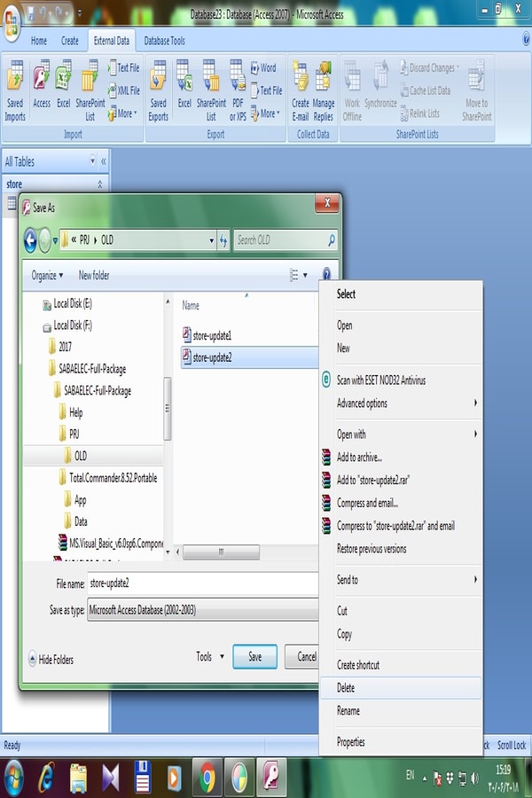532x798 pixels.
Task: Open Saved Imports in the Import group
Action: coord(15,91)
